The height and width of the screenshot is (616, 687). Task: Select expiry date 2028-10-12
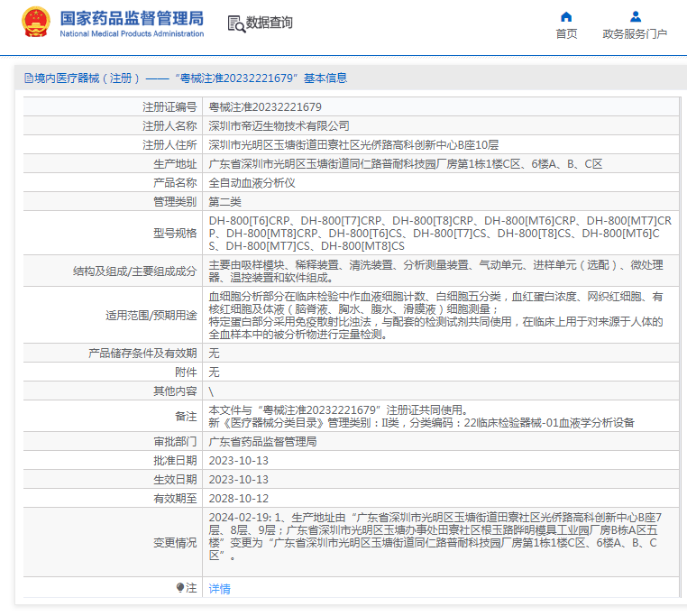point(238,498)
